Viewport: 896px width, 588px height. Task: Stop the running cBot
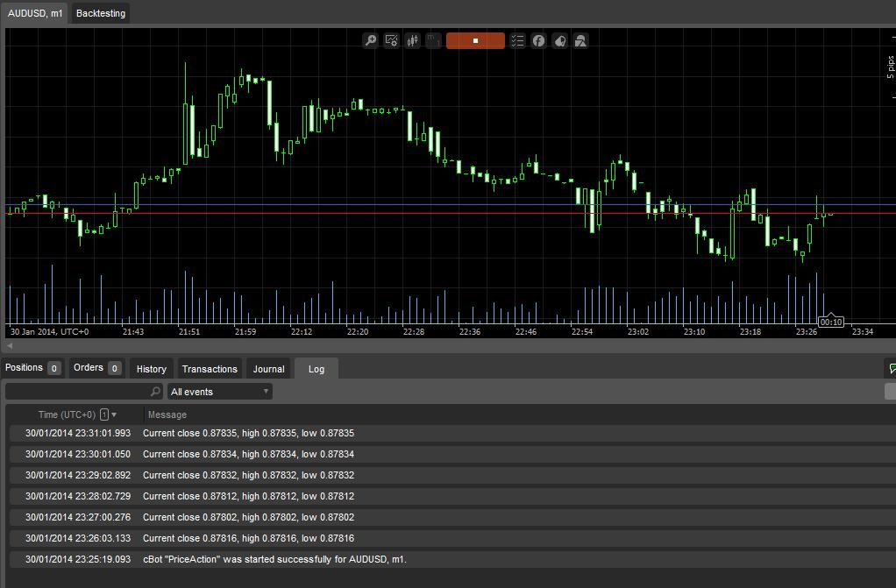point(475,40)
